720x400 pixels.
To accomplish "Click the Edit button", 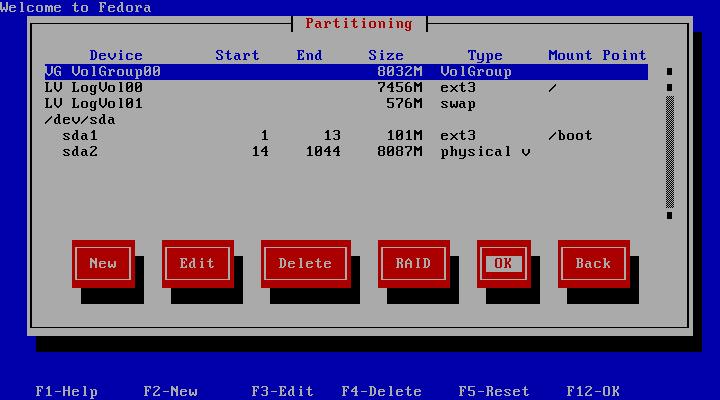I will click(197, 264).
